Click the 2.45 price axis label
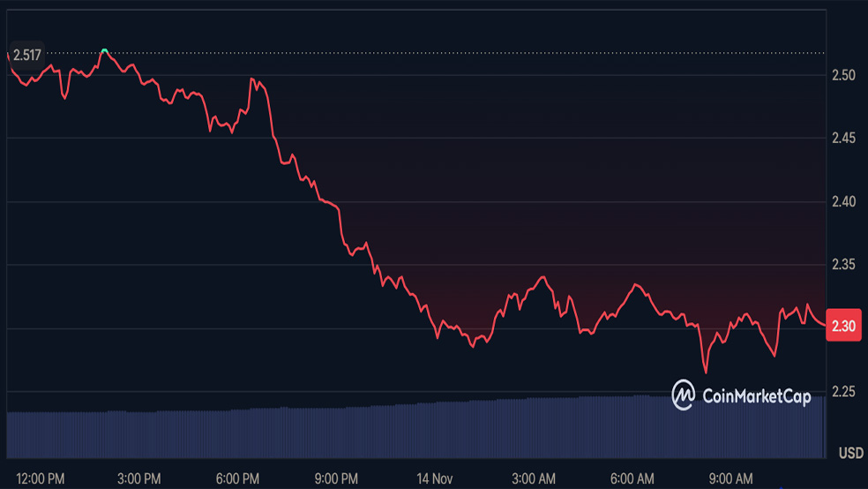The image size is (868, 489). (844, 139)
